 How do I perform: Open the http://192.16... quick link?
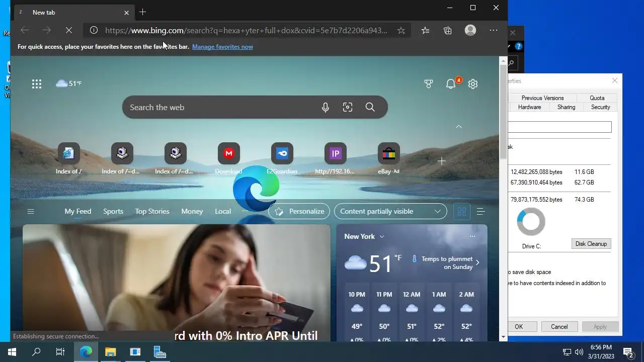click(335, 159)
